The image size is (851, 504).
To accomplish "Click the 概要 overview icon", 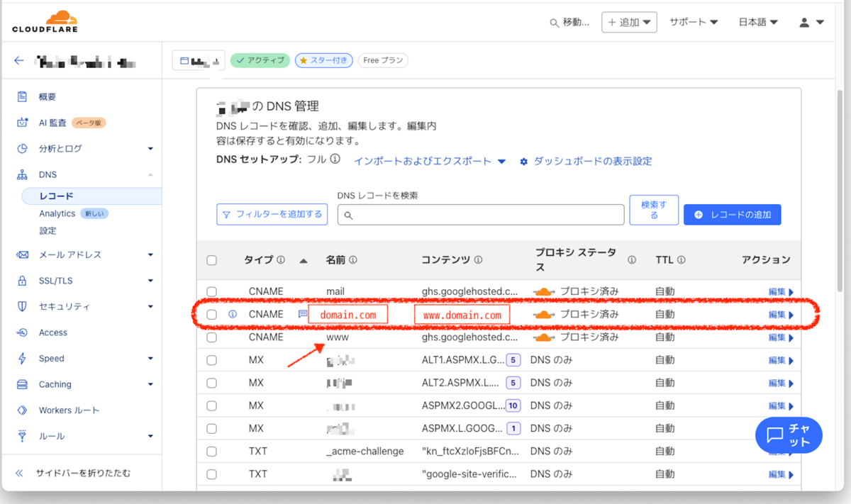I will 23,97.
